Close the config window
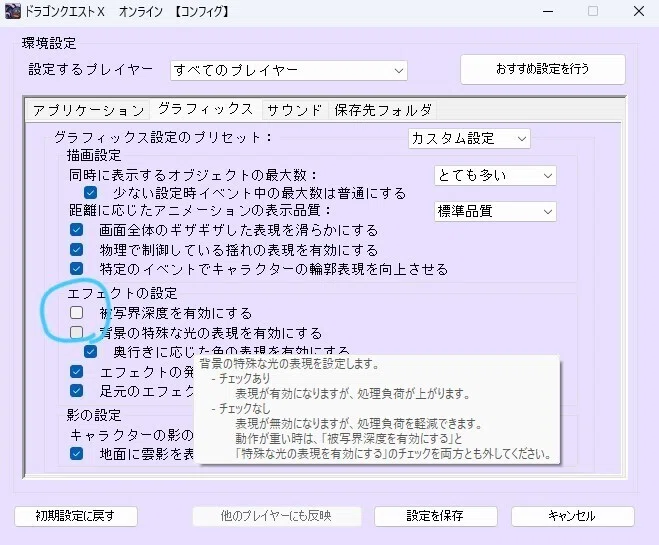The image size is (659, 545). coord(639,11)
